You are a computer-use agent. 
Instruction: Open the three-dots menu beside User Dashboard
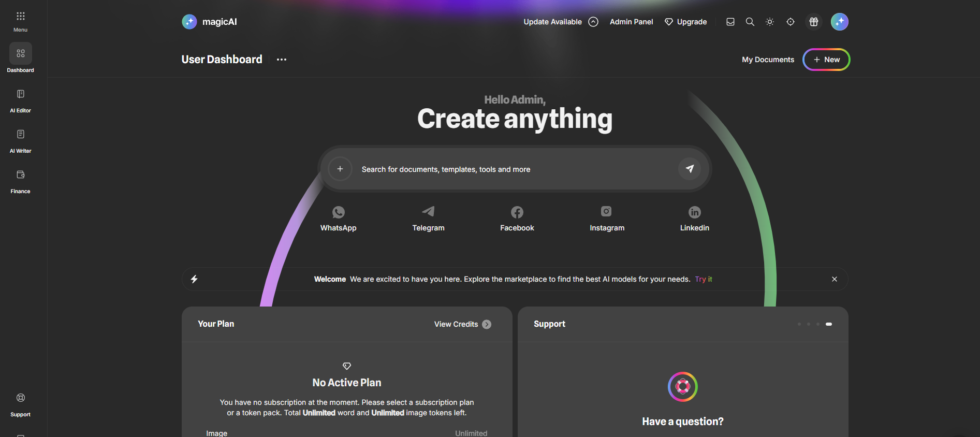[282, 60]
